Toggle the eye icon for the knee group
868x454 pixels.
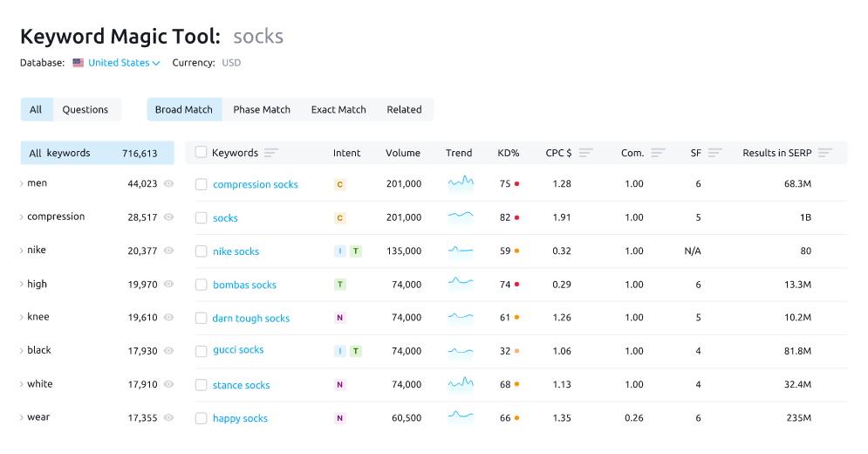169,317
